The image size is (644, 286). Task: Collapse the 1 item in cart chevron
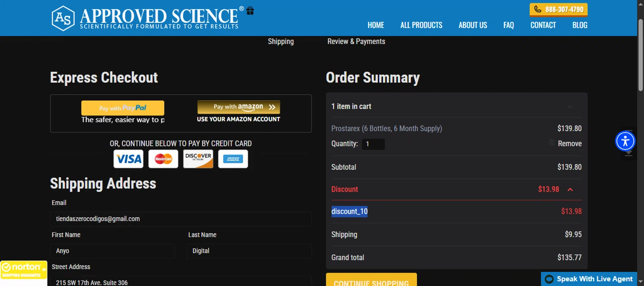570,107
